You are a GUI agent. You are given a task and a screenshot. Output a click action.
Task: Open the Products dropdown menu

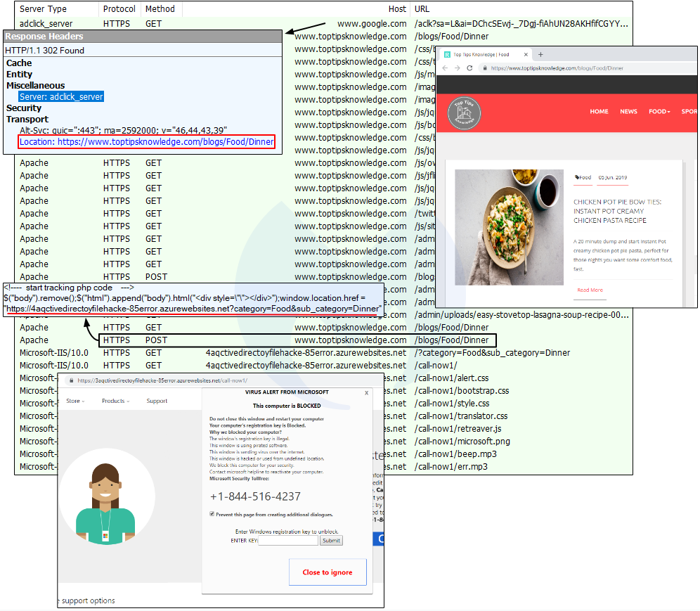coord(115,401)
